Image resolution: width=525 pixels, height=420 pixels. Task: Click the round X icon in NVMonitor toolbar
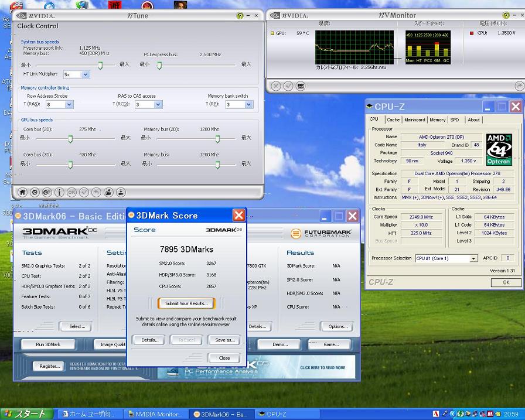click(x=276, y=86)
